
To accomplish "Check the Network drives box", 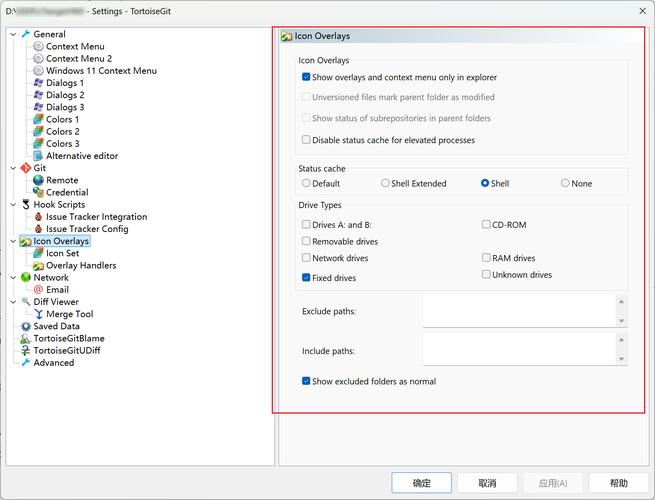I will point(306,258).
